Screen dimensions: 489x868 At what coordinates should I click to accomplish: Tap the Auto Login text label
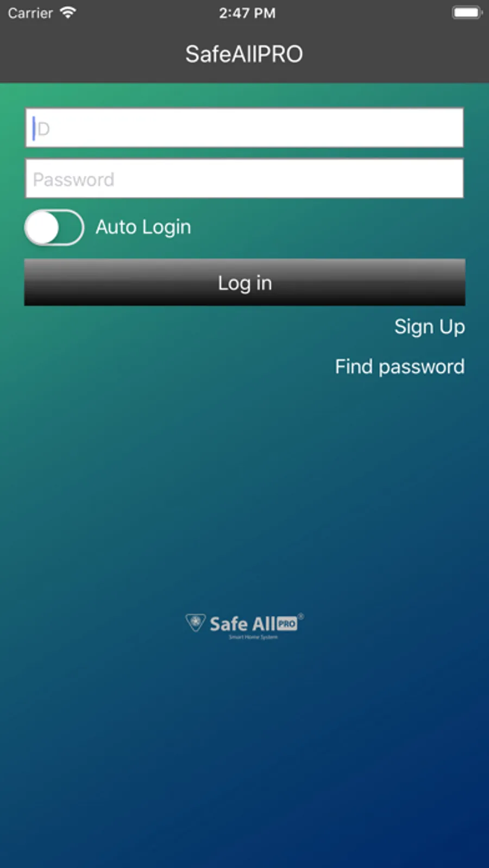pyautogui.click(x=143, y=227)
